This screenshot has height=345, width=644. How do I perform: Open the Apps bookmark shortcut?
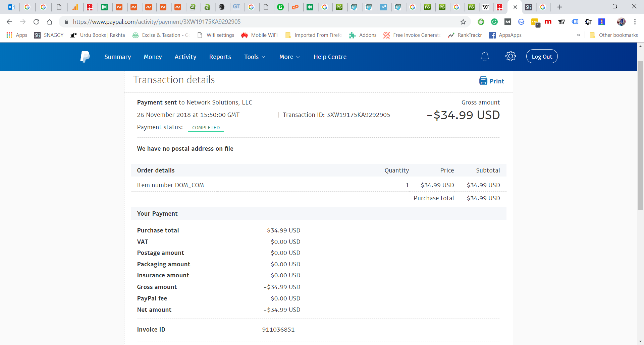17,35
